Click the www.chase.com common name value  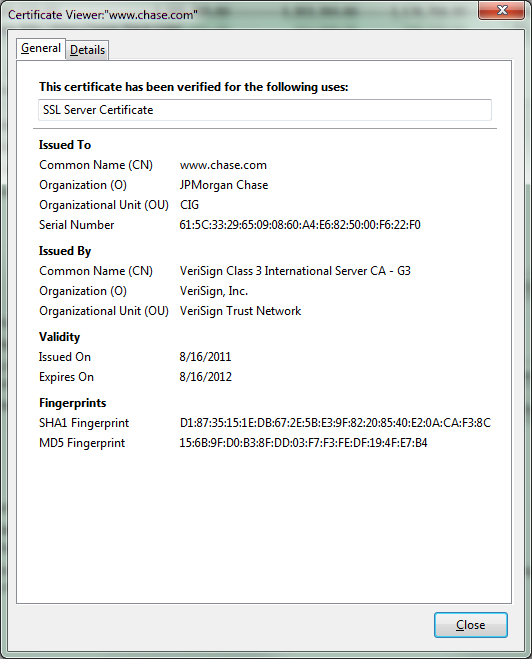click(x=223, y=165)
